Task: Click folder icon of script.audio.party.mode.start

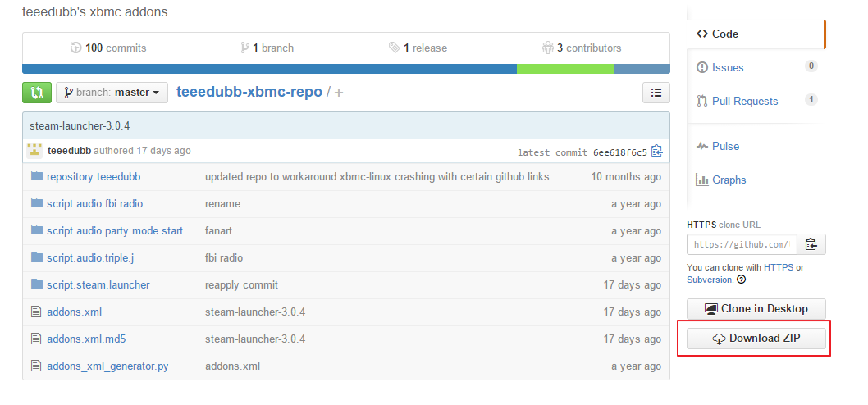Action: tap(37, 230)
